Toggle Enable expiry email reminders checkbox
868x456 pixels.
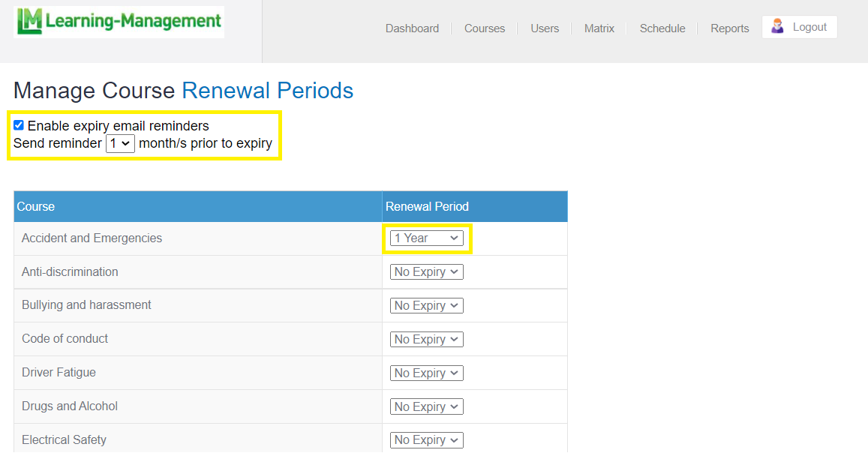(19, 125)
